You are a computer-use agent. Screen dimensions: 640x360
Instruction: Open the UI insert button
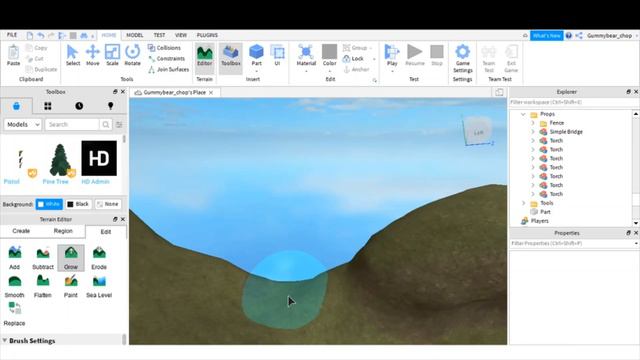point(278,55)
